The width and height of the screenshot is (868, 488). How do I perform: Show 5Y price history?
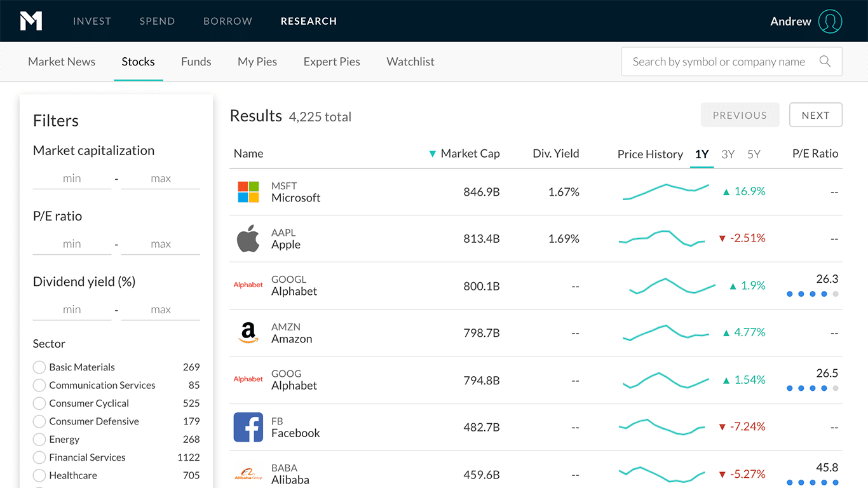[754, 154]
